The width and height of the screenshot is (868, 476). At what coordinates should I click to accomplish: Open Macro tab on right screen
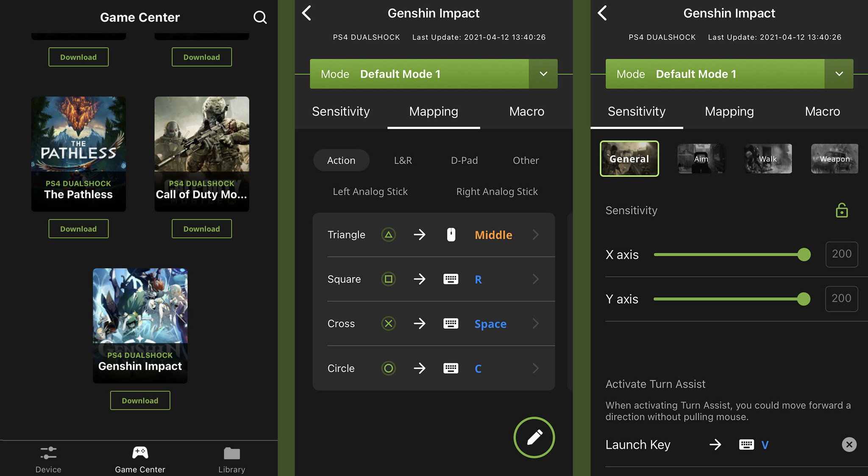822,111
